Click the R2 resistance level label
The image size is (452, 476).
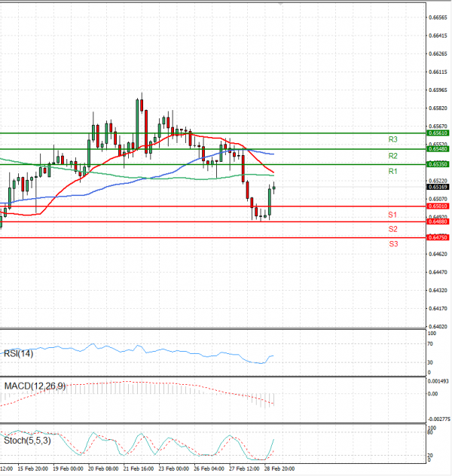coord(392,156)
